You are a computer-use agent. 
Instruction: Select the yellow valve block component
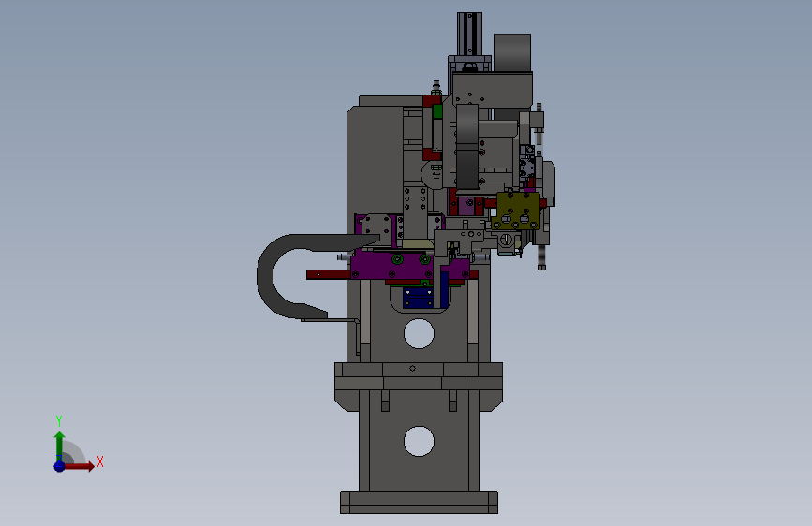[516, 212]
